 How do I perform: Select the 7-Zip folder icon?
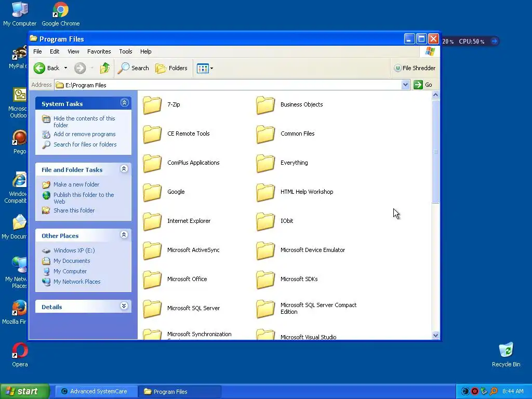(x=152, y=105)
